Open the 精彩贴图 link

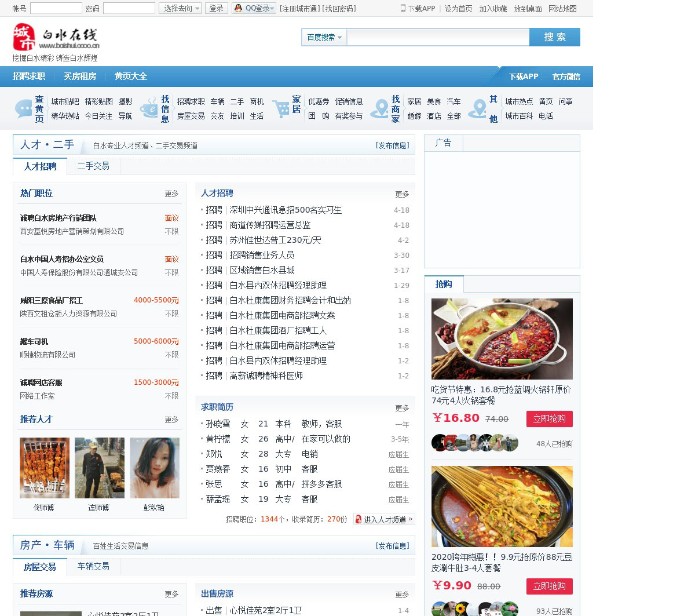click(98, 101)
